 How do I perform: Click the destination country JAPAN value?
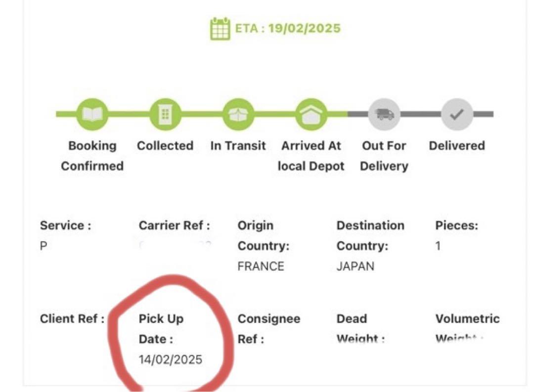(356, 266)
